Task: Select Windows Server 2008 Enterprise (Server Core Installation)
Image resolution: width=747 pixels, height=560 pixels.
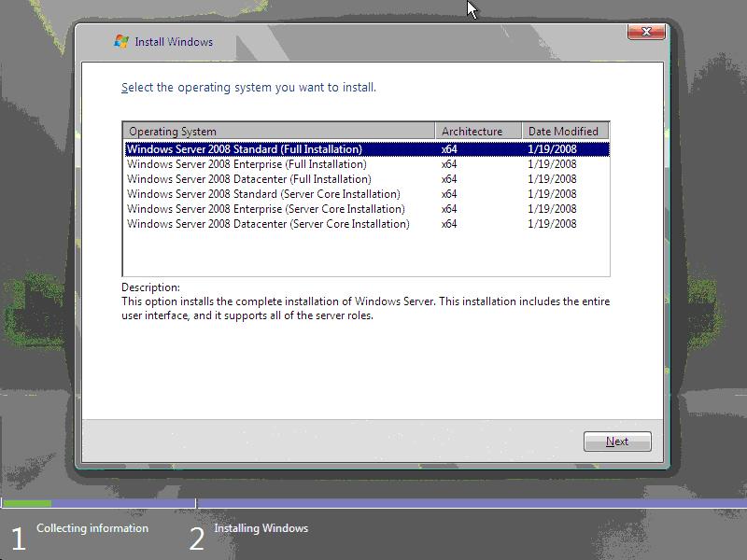Action: pos(367,209)
